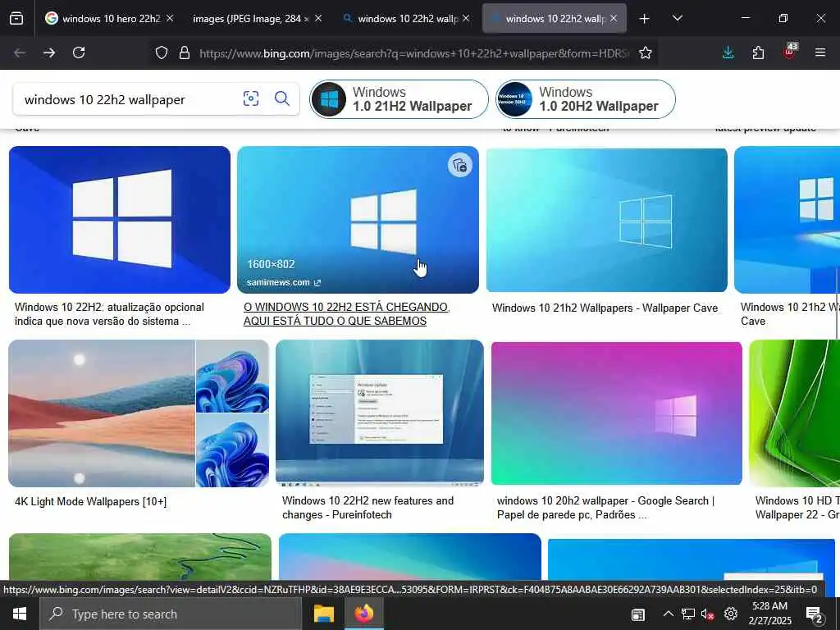The height and width of the screenshot is (630, 840).
Task: Click Windows taskbar search box
Action: (171, 614)
